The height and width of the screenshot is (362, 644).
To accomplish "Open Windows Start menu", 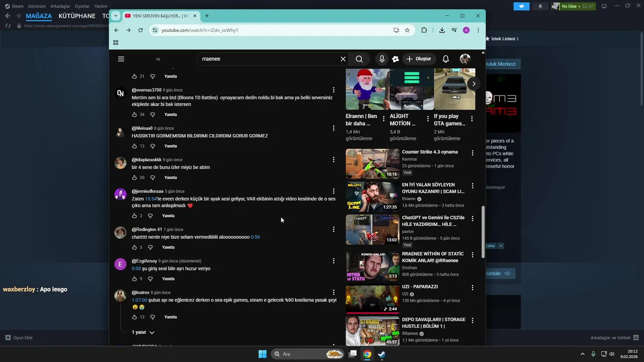I will pyautogui.click(x=262, y=354).
